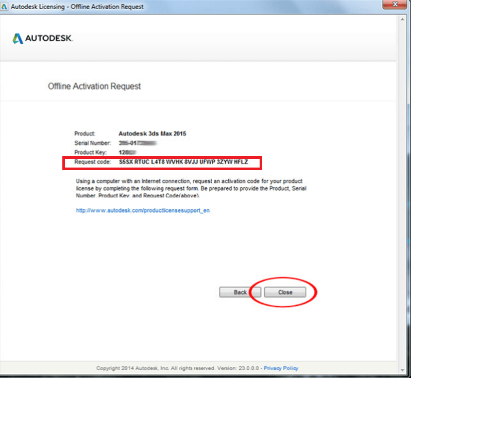Click the Request code label
This screenshot has height=448, width=493.
(x=92, y=162)
